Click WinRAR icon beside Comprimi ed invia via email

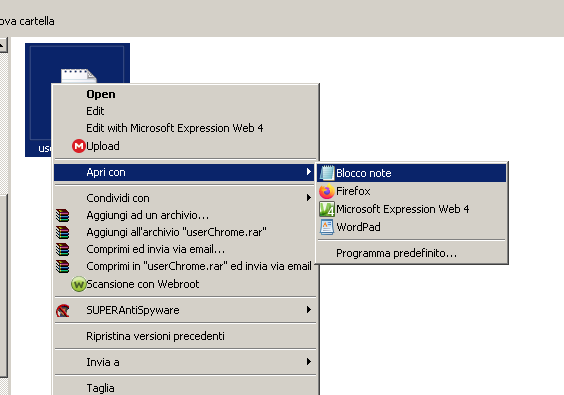coord(63,249)
